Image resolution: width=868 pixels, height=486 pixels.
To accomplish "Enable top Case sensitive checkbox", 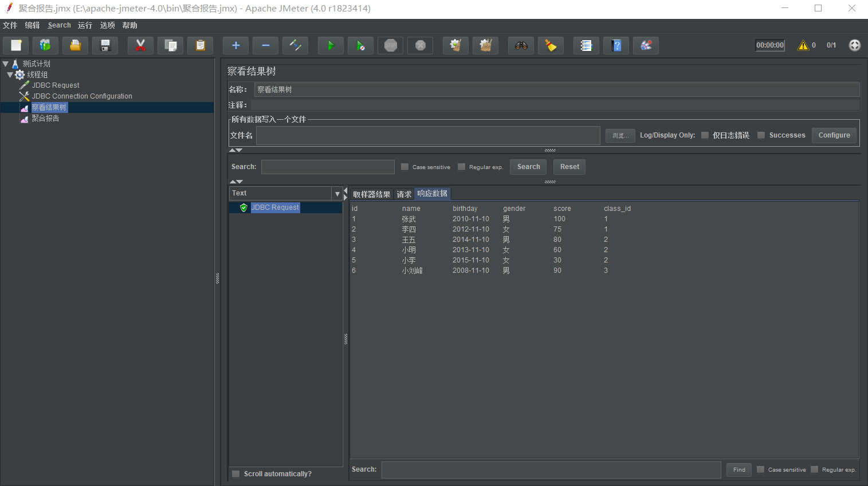I will [x=405, y=167].
